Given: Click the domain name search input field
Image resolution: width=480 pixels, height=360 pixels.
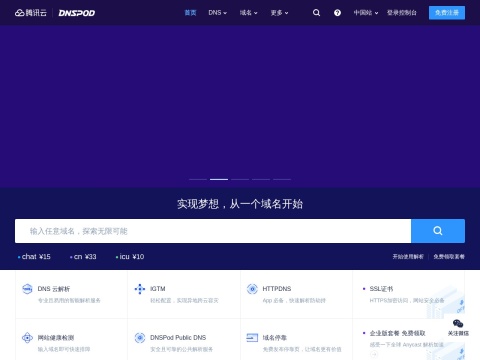Looking at the screenshot, I should [x=213, y=231].
